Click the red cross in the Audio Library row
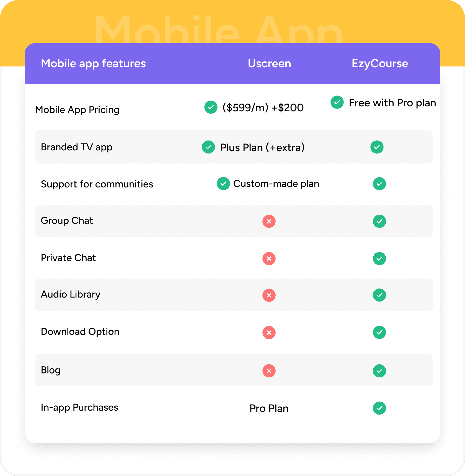This screenshot has height=476, width=465. tap(269, 295)
